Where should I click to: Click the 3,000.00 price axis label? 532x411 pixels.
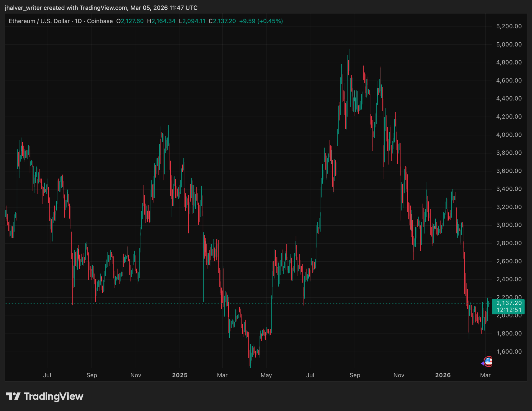(x=509, y=225)
